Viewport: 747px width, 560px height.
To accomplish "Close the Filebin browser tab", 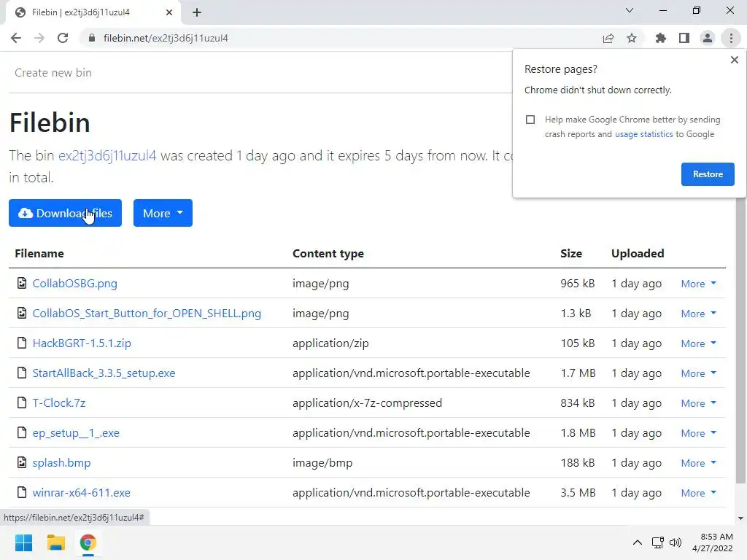I will pos(169,12).
